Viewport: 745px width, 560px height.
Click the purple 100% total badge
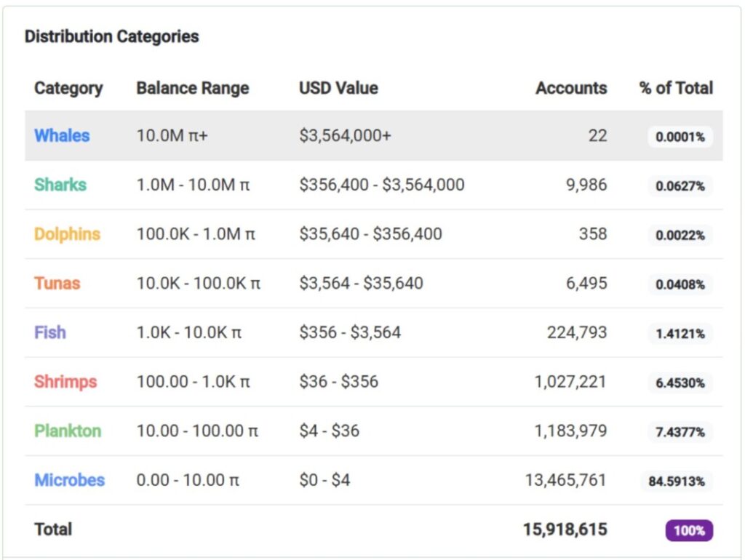pyautogui.click(x=688, y=530)
